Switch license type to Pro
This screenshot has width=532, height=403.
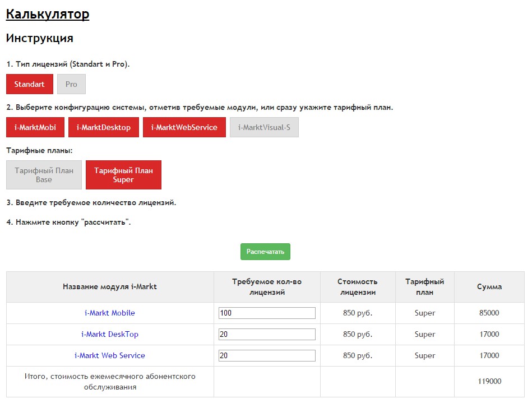71,84
